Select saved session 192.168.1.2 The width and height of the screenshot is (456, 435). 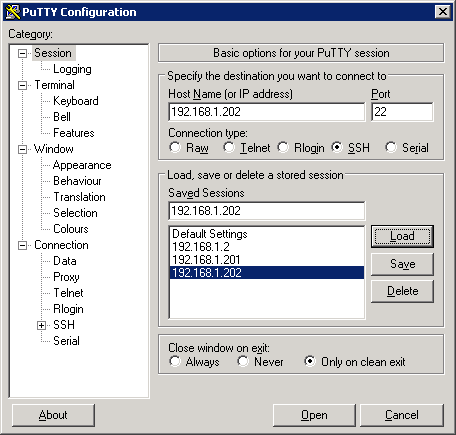(x=267, y=247)
